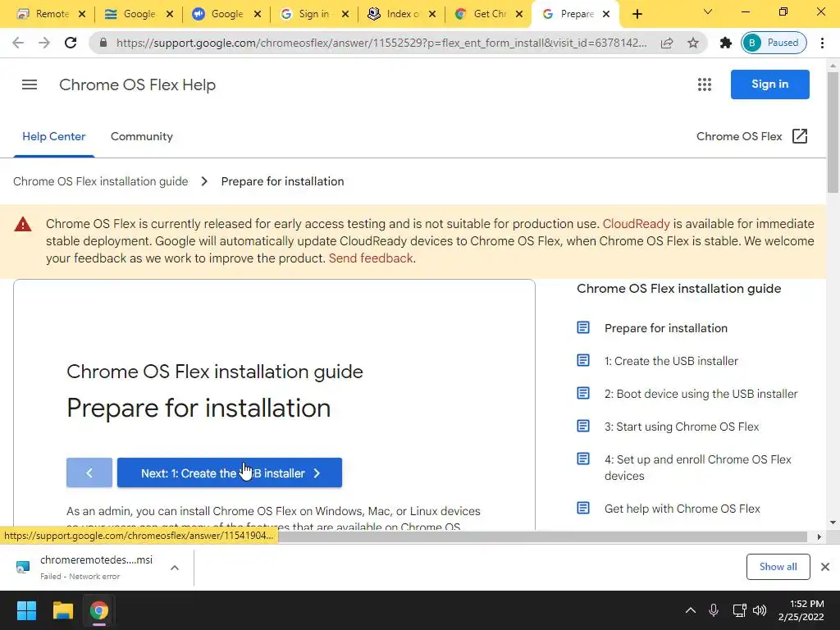Open a new browser tab

[637, 14]
